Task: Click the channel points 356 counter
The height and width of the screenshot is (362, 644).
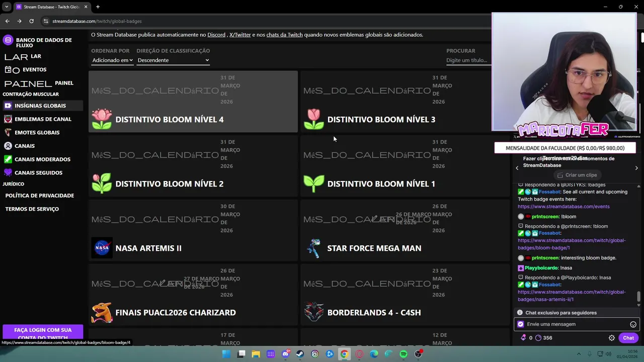Action: tap(543, 338)
